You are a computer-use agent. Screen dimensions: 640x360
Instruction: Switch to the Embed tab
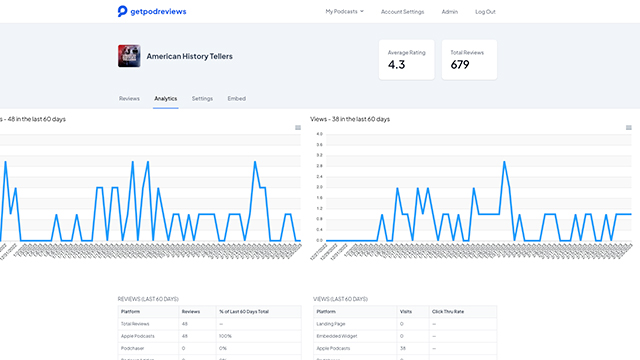236,98
